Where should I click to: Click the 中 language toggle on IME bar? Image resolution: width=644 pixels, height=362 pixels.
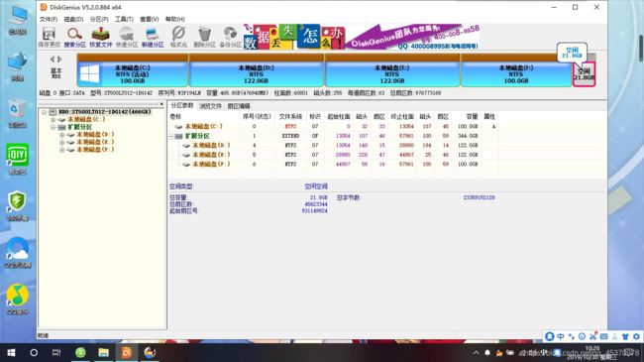tap(561, 336)
